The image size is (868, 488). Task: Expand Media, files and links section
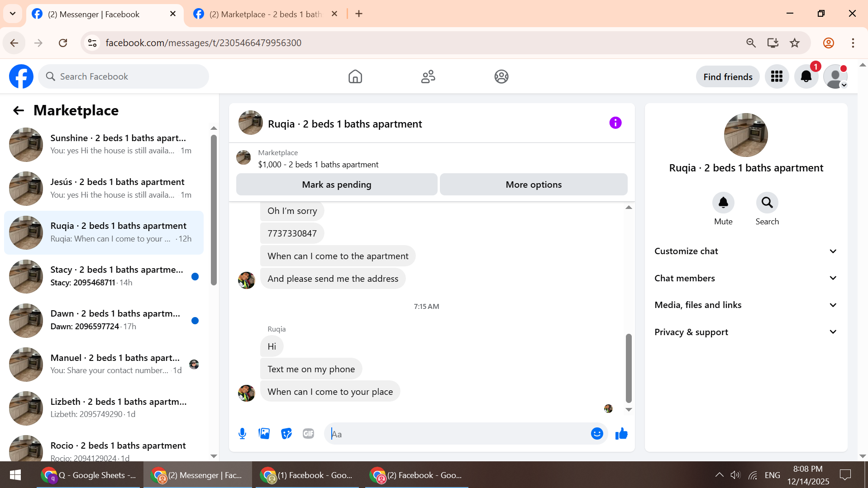point(746,305)
